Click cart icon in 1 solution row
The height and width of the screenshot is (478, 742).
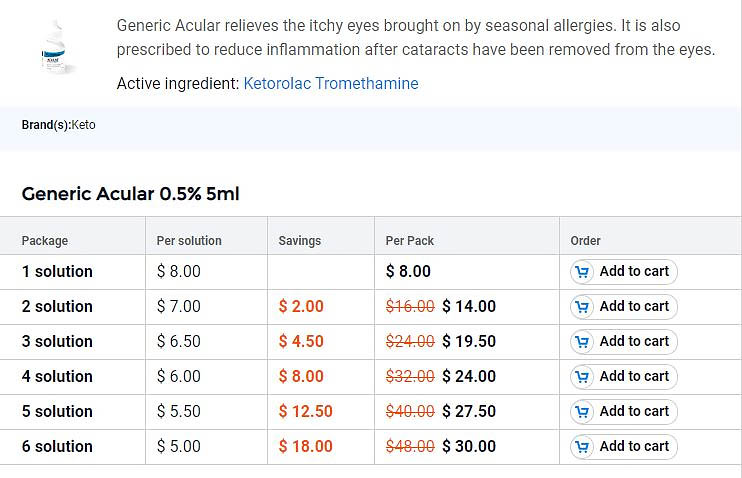[583, 272]
